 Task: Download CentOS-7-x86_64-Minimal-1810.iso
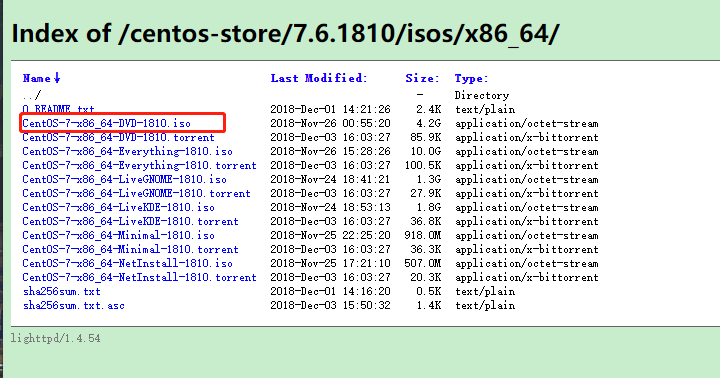tap(118, 236)
